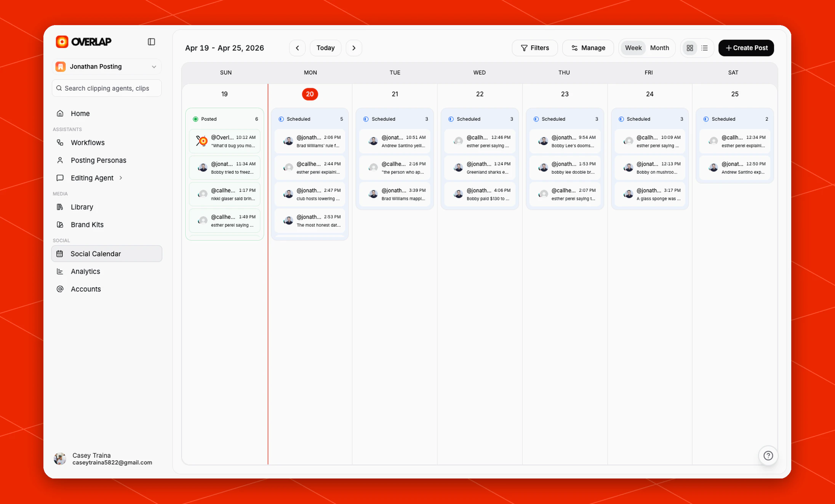Image resolution: width=835 pixels, height=504 pixels.
Task: Open Friday 10:09 AM esther perel post
Action: pyautogui.click(x=650, y=141)
